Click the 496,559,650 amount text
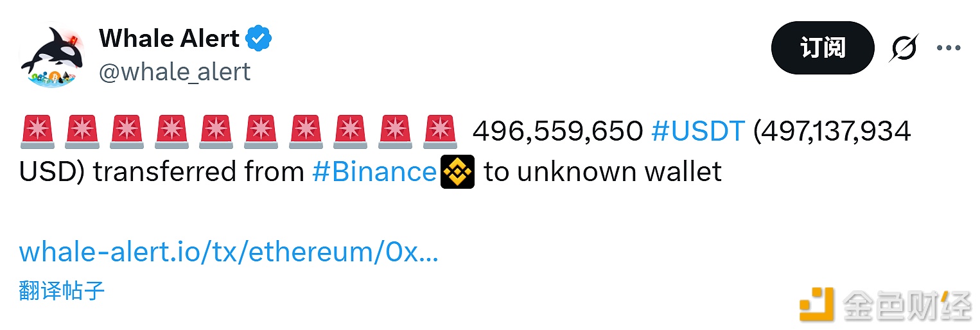Screen dimensions: 980x330 pyautogui.click(x=557, y=132)
